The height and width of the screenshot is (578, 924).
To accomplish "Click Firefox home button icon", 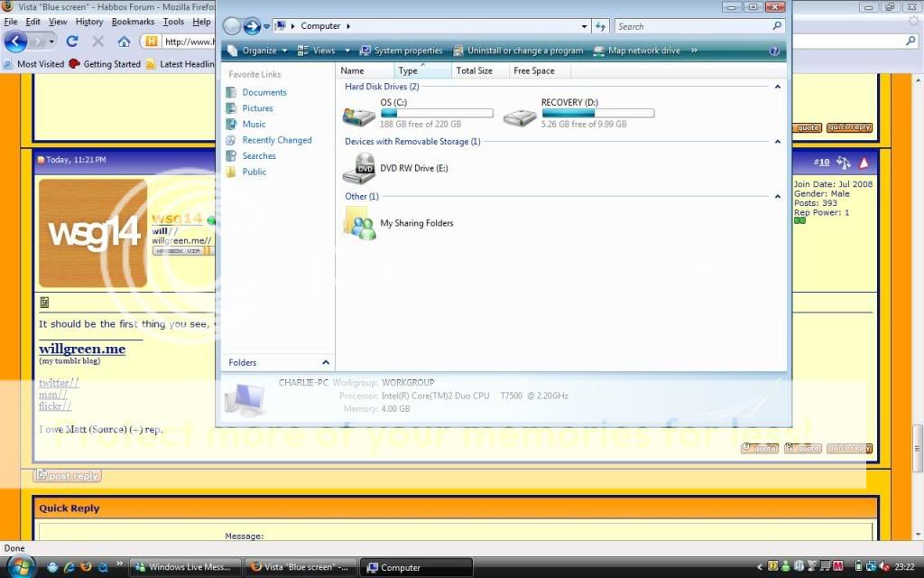I will pyautogui.click(x=125, y=42).
